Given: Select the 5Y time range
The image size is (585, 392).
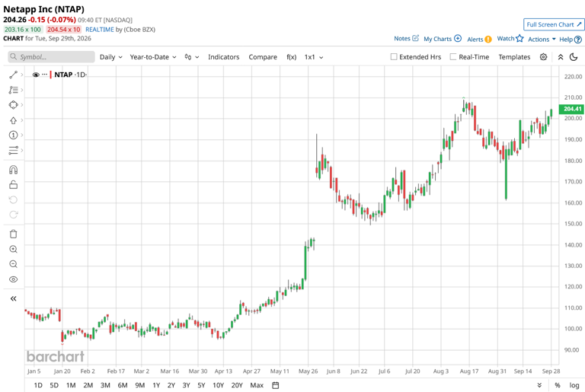Looking at the screenshot, I should point(201,385).
